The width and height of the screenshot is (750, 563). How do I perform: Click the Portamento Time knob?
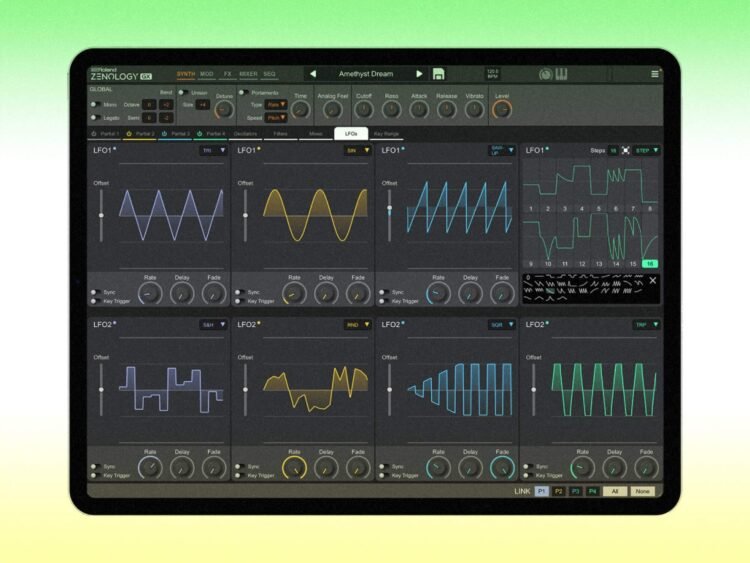(300, 110)
